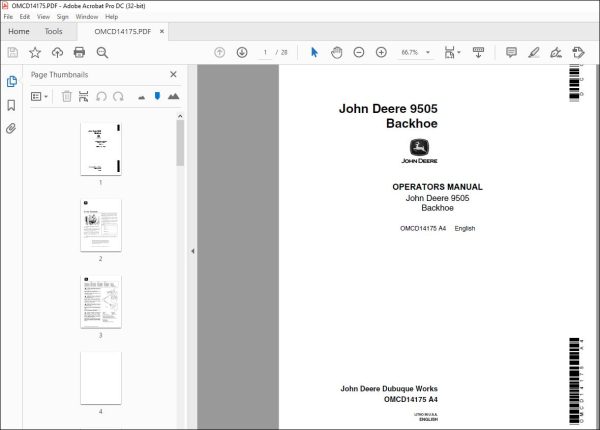Viewport: 600px width, 430px height.
Task: Activate the Hand pan tool
Action: coord(336,52)
